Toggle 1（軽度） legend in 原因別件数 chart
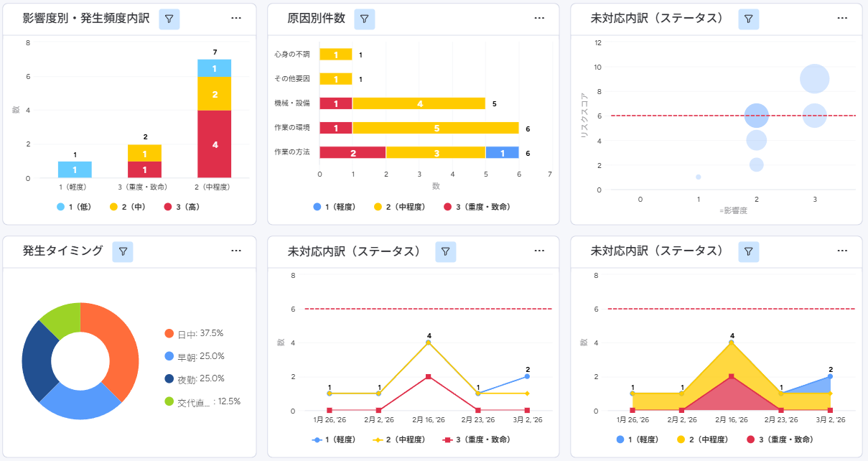Image resolution: width=868 pixels, height=461 pixels. coord(337,207)
